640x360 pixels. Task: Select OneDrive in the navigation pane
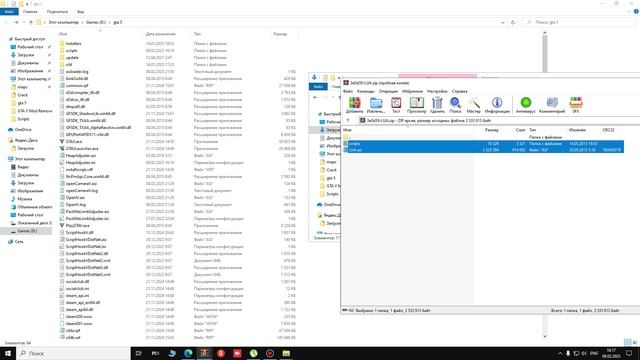pyautogui.click(x=23, y=130)
